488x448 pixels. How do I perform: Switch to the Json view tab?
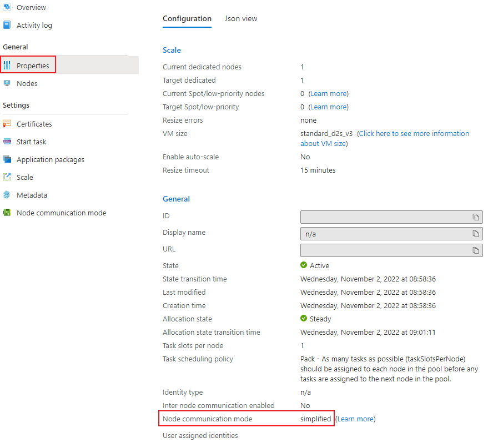pos(240,18)
